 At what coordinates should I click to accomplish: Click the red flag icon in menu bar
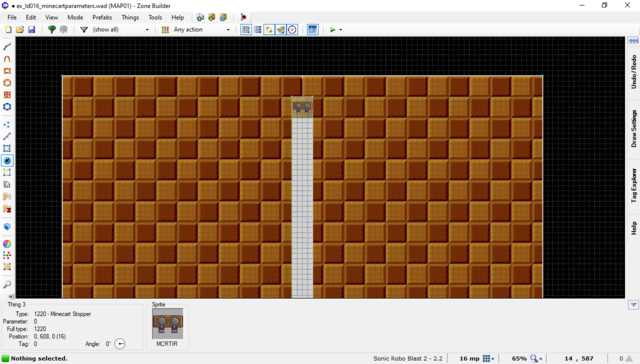pyautogui.click(x=244, y=18)
